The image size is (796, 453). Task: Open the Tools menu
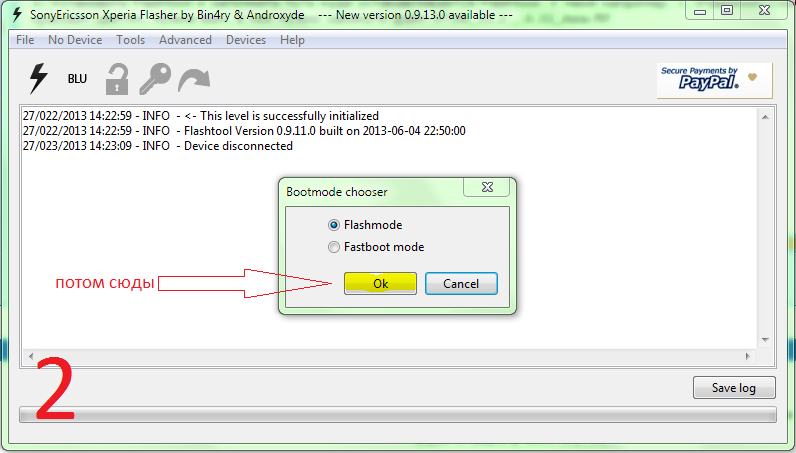[130, 40]
